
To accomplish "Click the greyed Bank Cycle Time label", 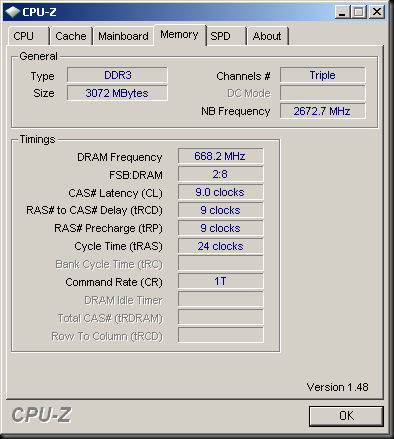I will 109,264.
